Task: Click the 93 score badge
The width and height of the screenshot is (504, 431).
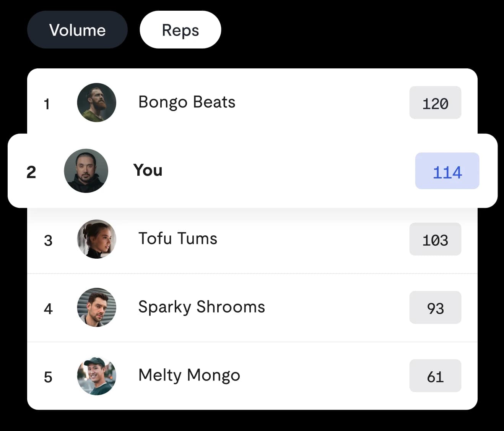Action: click(x=435, y=308)
